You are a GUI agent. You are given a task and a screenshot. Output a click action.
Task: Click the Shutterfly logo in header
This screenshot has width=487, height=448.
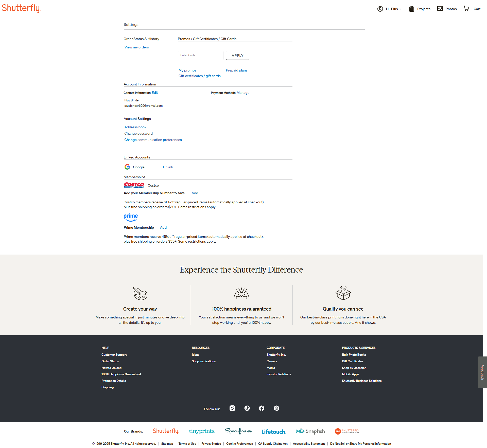[21, 8]
